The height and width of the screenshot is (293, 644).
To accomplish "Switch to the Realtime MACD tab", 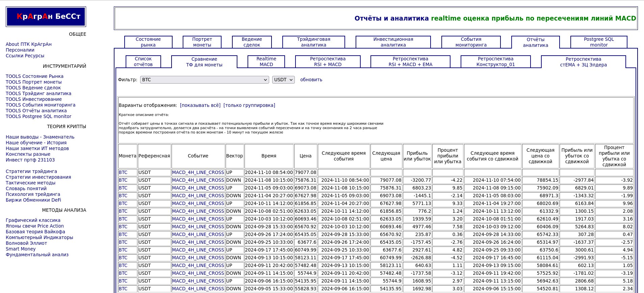I will pyautogui.click(x=266, y=62).
